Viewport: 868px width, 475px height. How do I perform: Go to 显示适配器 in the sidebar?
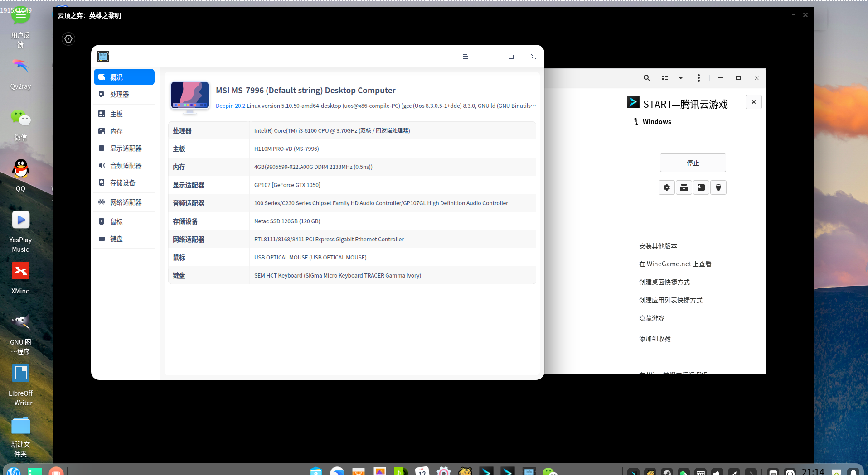coord(124,148)
